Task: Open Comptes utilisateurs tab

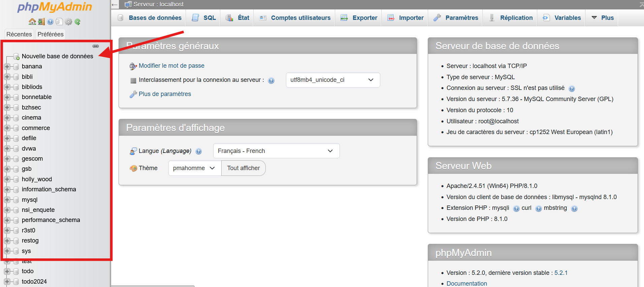Action: [x=295, y=18]
